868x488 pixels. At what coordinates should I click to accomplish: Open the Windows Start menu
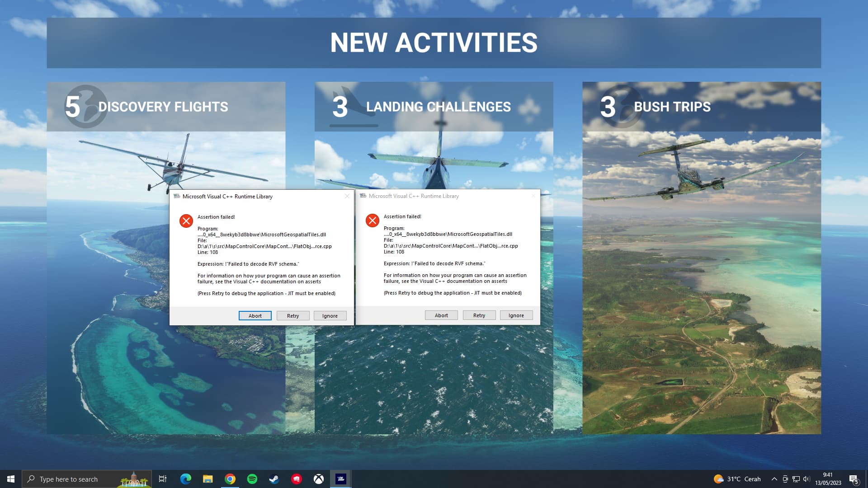tap(11, 479)
